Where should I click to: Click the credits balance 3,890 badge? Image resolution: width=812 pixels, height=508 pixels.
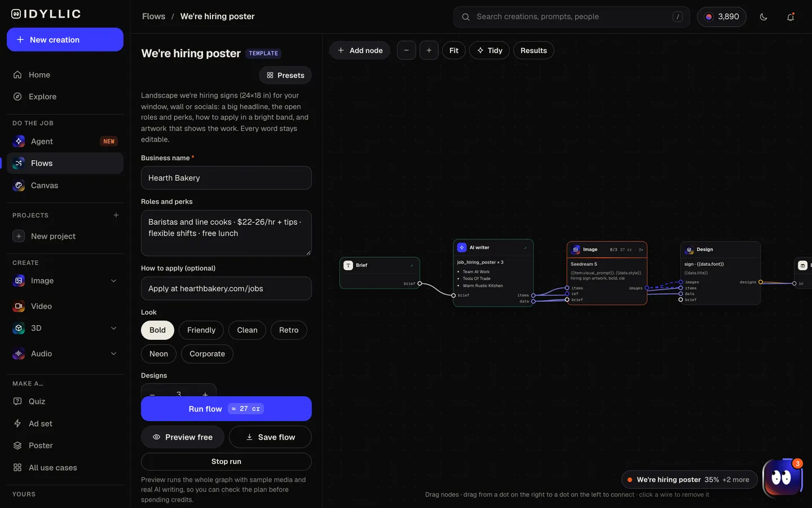[x=722, y=17]
